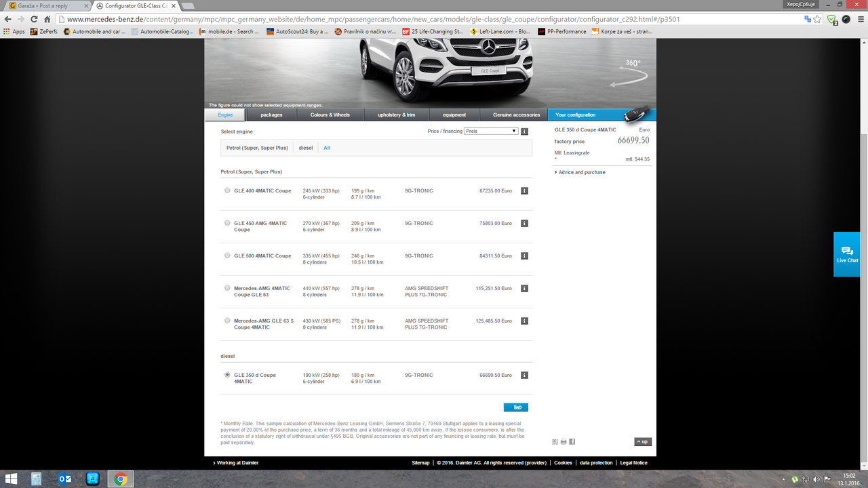This screenshot has height=488, width=868.
Task: Click Chrome icon in the taskbar
Action: tap(121, 479)
